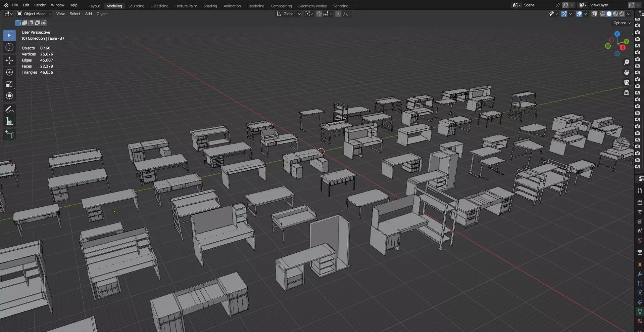Open Object Data green triangle tab
The image size is (644, 332).
click(x=640, y=312)
